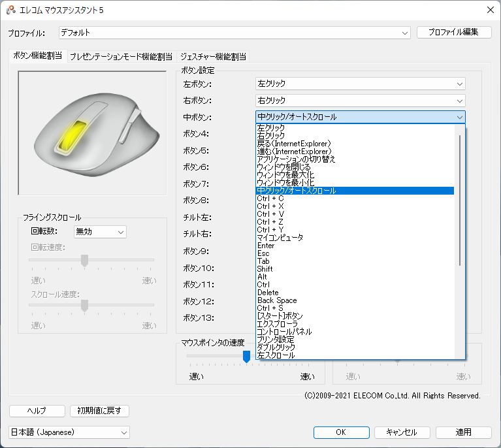The width and height of the screenshot is (501, 448).
Task: Switch to the ジェスチャー機能割当 tab
Action: tap(213, 57)
